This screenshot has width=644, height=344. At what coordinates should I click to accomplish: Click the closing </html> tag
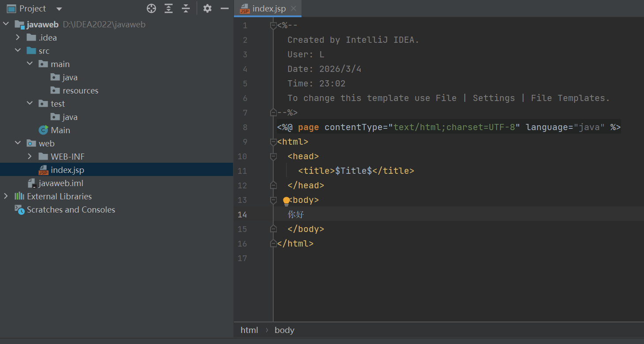tap(295, 243)
